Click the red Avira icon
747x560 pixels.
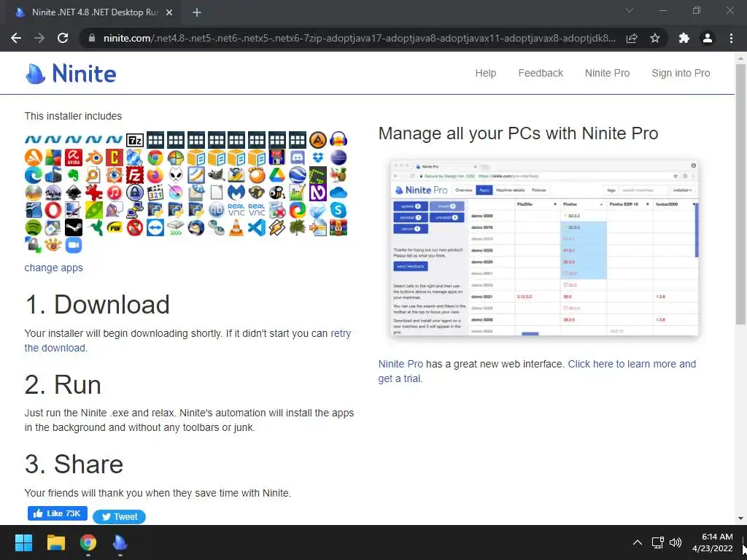(74, 157)
